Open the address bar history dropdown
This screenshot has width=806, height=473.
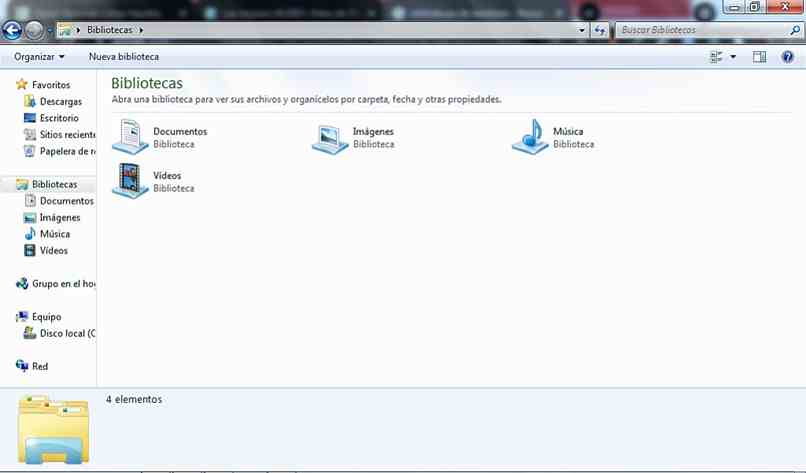[581, 30]
